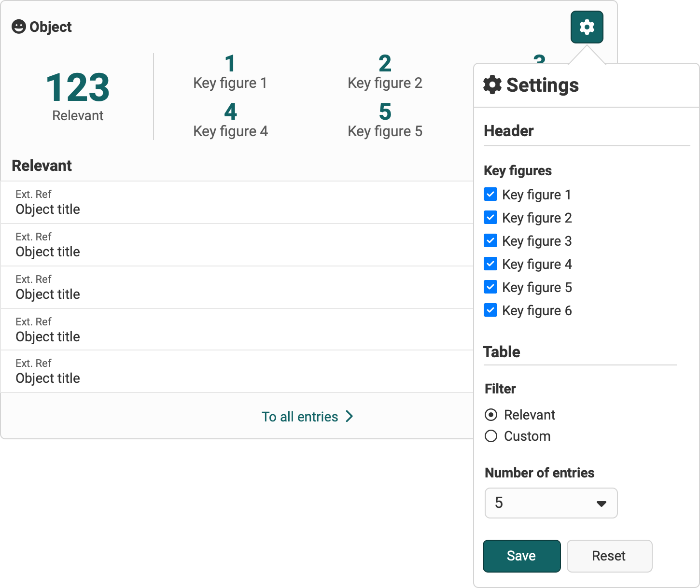
Task: Click the Header section label in Settings
Action: coord(508,130)
